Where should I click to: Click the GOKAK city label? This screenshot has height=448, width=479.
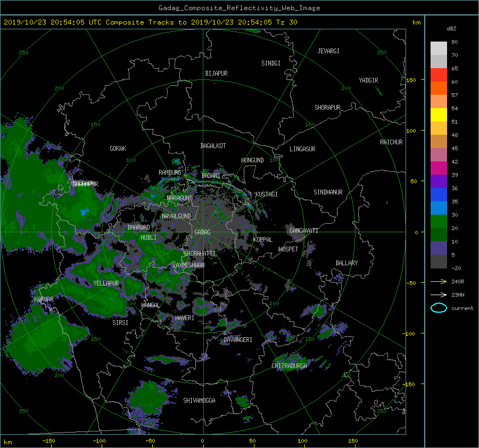coord(118,148)
